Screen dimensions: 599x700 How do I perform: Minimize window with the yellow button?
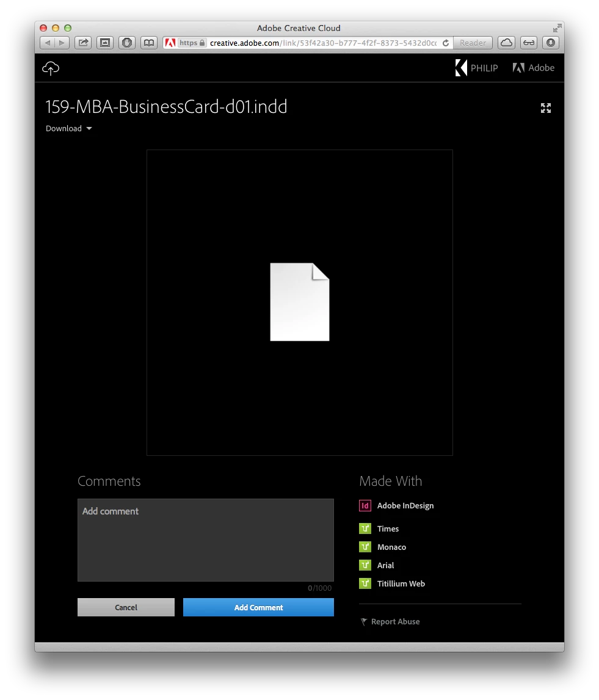tap(56, 28)
